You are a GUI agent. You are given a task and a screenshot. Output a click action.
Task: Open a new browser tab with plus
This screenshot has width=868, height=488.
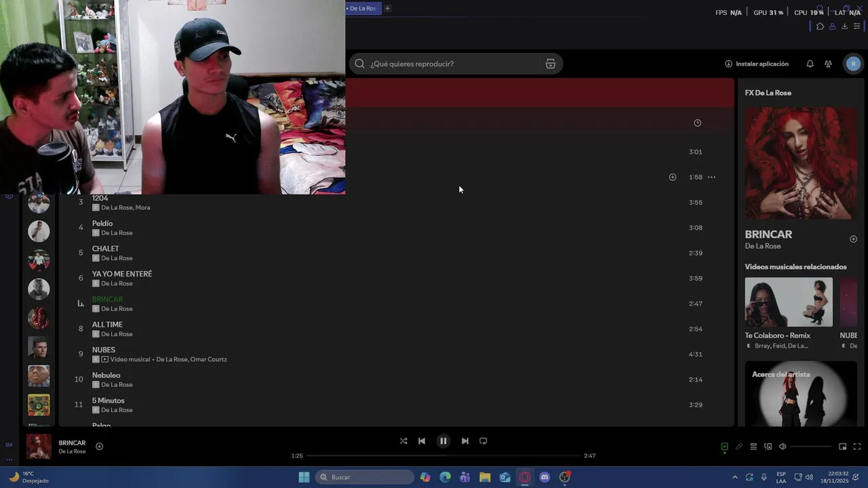coord(387,8)
